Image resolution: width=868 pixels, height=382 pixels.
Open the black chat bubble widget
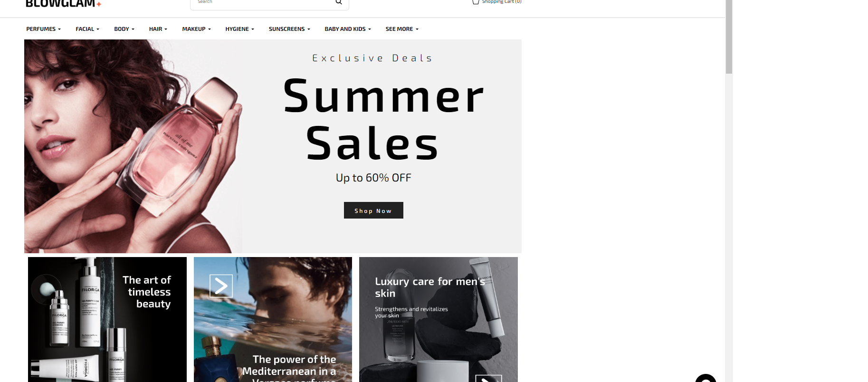pos(706,378)
